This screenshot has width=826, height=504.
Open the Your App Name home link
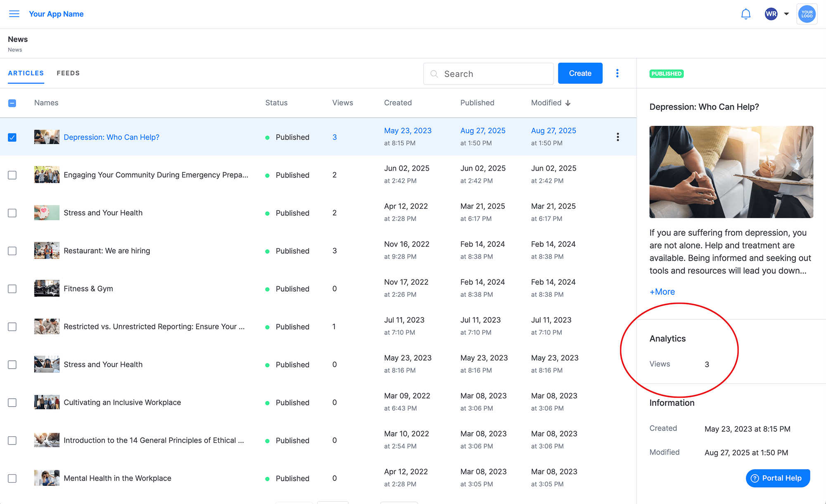click(x=56, y=14)
